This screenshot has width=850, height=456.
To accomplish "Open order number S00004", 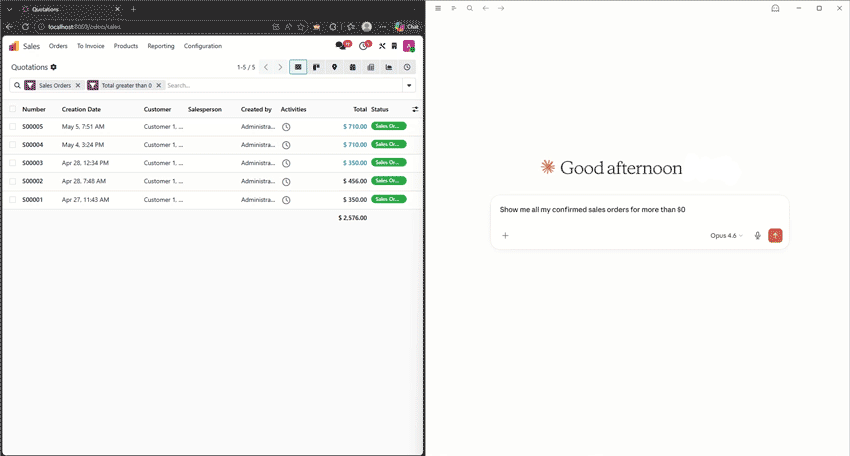I will [x=33, y=145].
